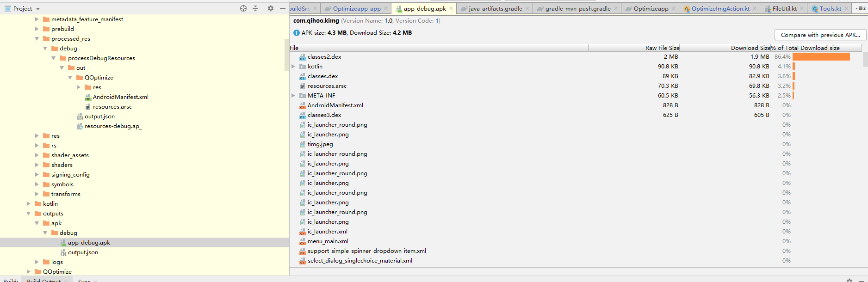
Task: Close the app-debug.apk editor tab
Action: click(451, 8)
